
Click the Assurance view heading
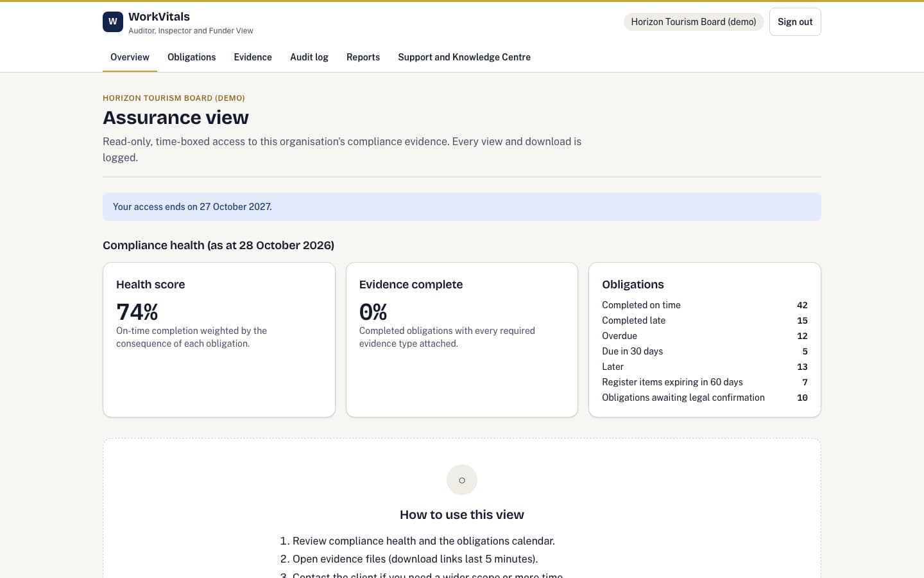pos(176,118)
